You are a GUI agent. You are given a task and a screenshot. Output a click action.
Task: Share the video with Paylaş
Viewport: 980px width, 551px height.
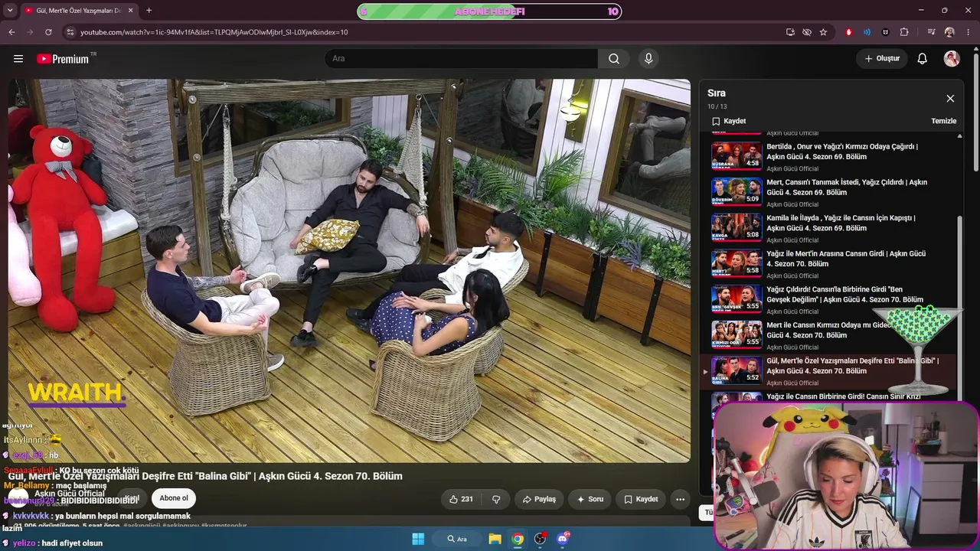[x=539, y=499]
